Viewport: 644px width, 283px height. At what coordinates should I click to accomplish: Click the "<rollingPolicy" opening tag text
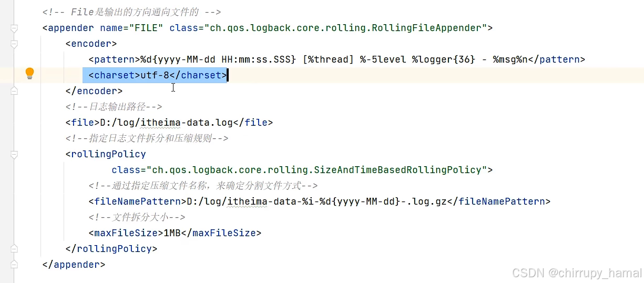point(106,154)
